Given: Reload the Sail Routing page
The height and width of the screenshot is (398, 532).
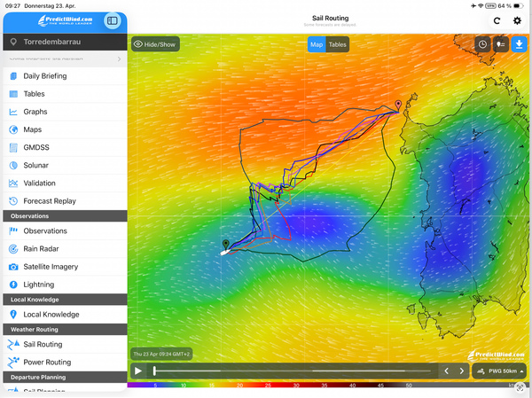Looking at the screenshot, I should tap(497, 21).
